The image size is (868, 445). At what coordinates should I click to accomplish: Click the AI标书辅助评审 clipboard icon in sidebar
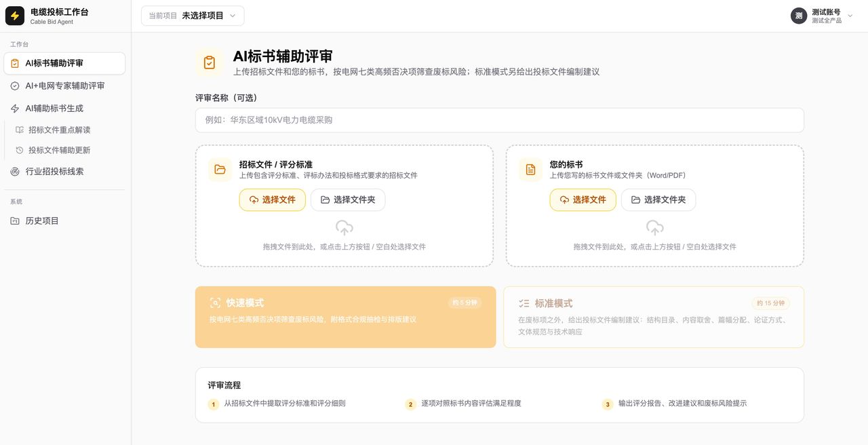(15, 63)
